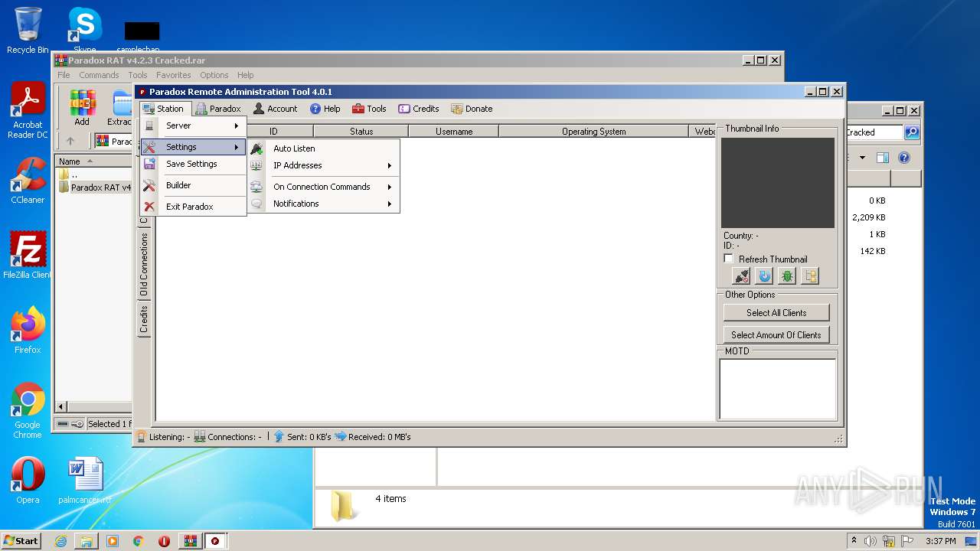The width and height of the screenshot is (980, 551).
Task: Choose Exit Paradox
Action: 193,207
